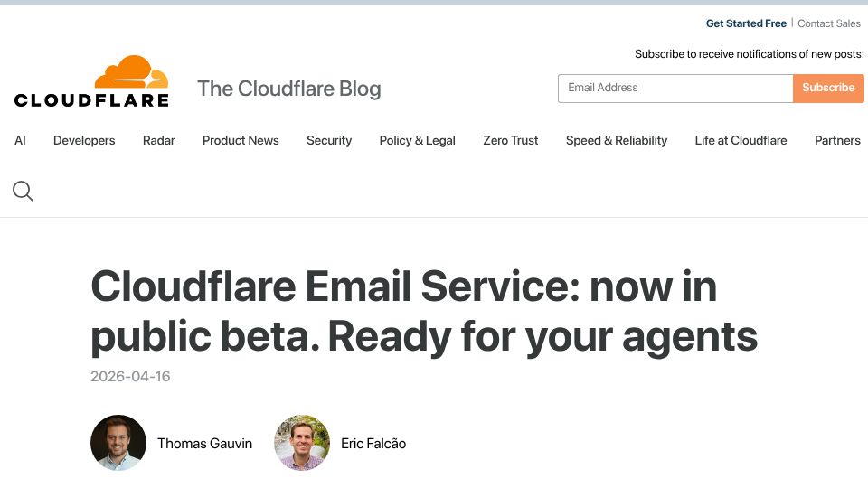The image size is (868, 488).
Task: Select Life at Cloudflare category
Action: 741,141
